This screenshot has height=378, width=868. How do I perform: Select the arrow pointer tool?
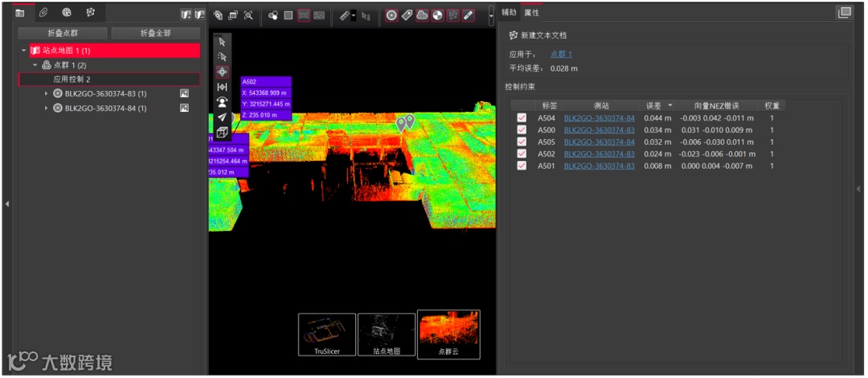222,42
